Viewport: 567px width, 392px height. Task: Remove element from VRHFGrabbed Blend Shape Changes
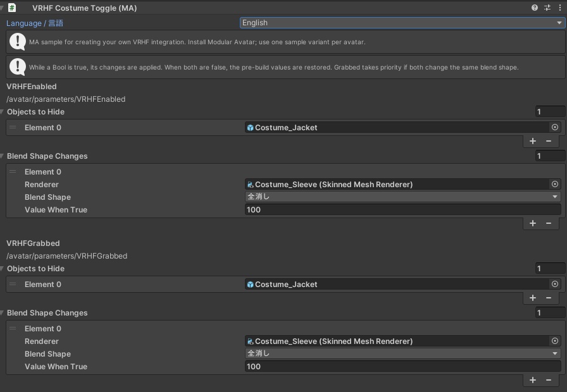coord(549,380)
